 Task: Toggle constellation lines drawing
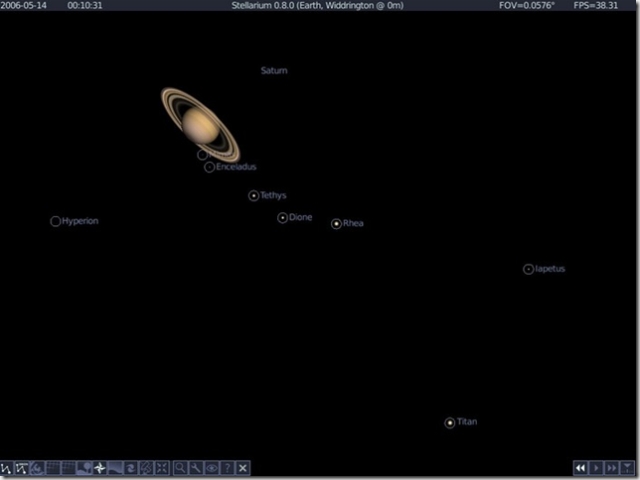(x=6, y=468)
